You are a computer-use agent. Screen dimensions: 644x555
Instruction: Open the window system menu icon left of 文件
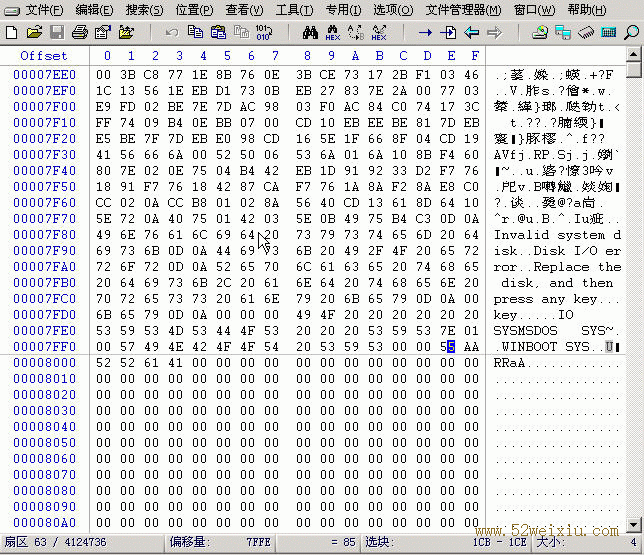12,10
